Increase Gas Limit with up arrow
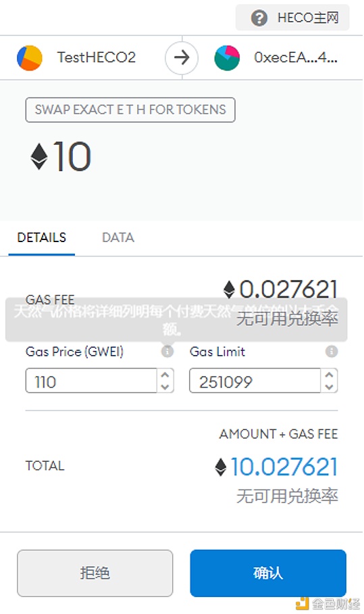 (329, 375)
